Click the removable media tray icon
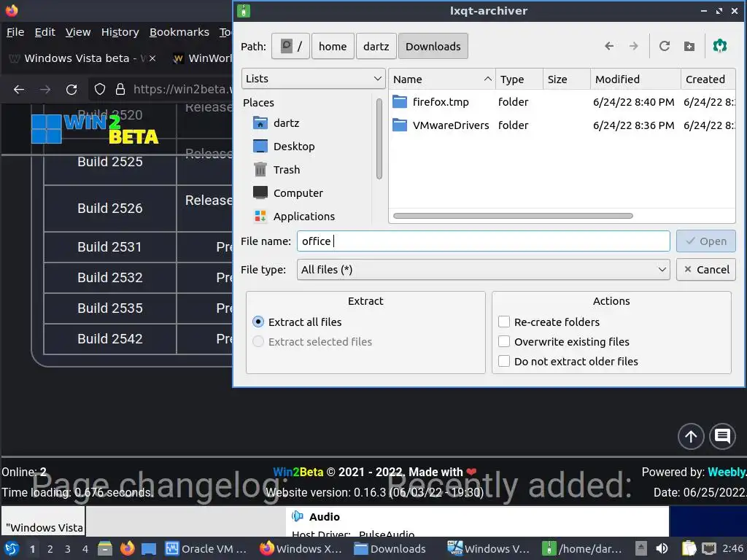Screen dimensions: 747x560 click(640, 548)
